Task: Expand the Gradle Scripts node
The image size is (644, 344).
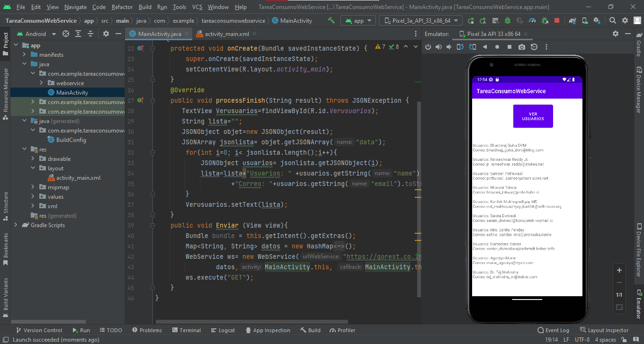Action: coord(16,225)
